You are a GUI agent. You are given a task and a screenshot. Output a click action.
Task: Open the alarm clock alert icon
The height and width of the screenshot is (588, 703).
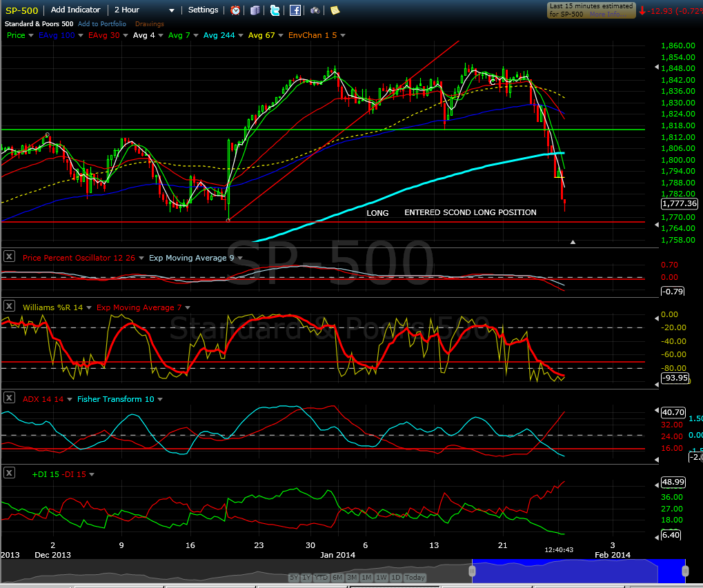(235, 10)
